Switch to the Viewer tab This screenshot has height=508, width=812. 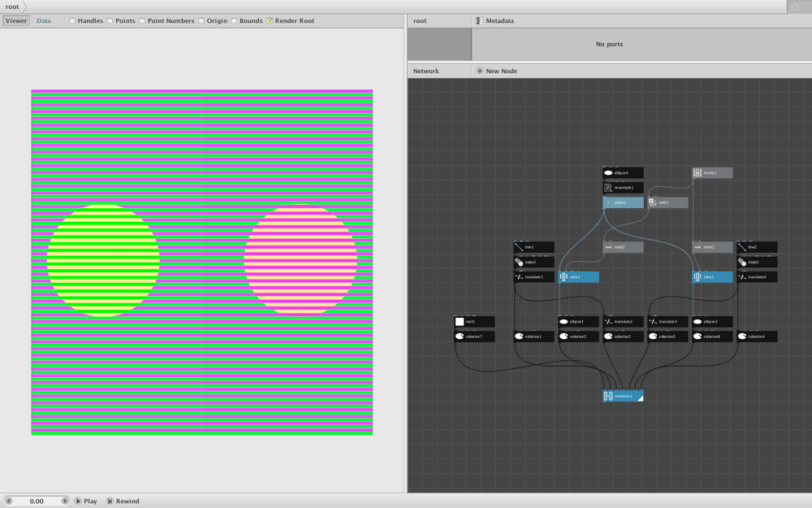point(16,21)
